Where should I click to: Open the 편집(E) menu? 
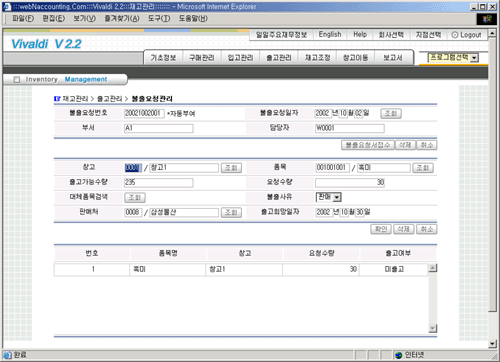pyautogui.click(x=53, y=19)
